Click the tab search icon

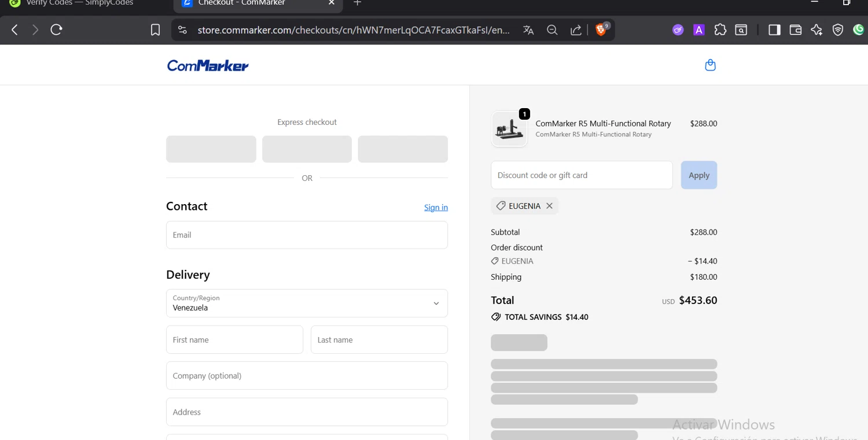(x=741, y=30)
